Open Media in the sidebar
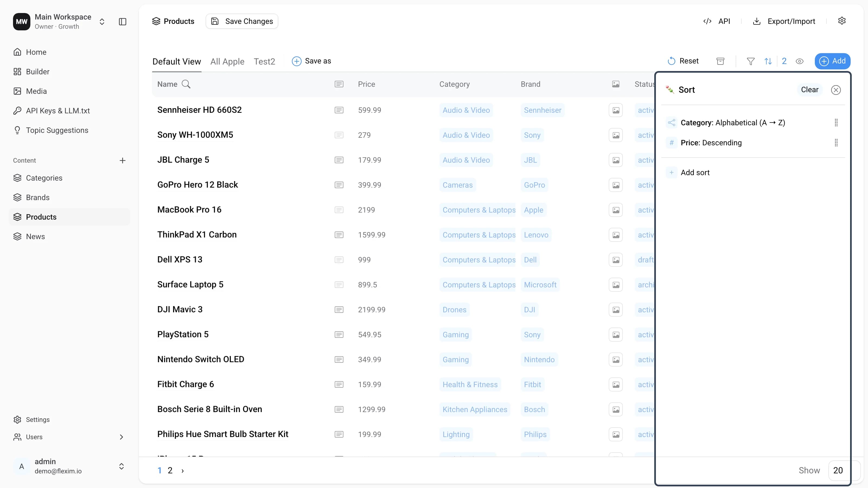 click(x=69, y=91)
